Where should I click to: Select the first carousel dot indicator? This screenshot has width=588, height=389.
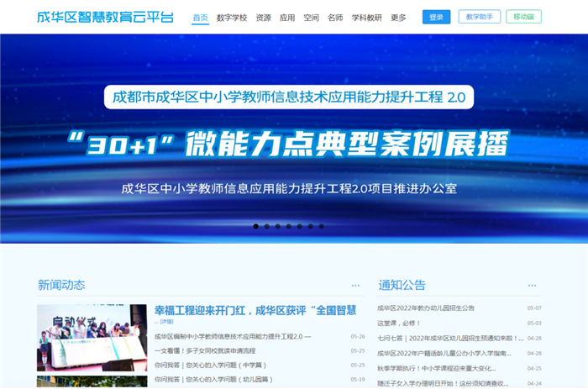point(255,226)
